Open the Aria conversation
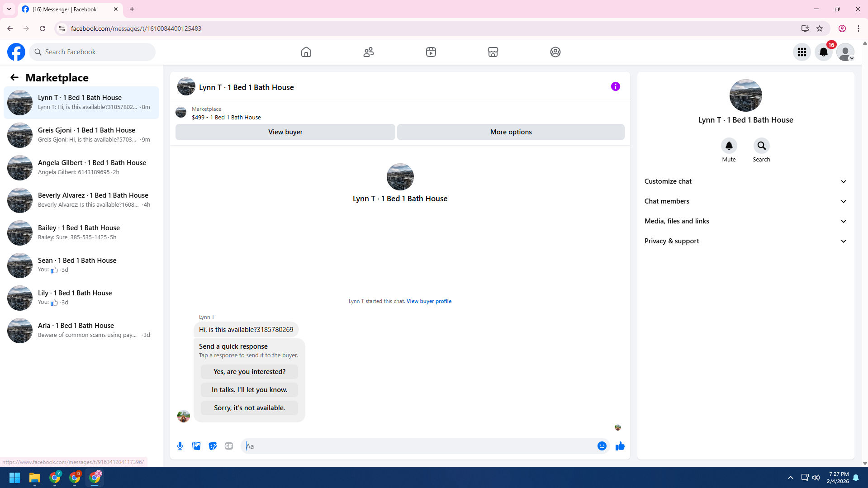 click(x=81, y=331)
